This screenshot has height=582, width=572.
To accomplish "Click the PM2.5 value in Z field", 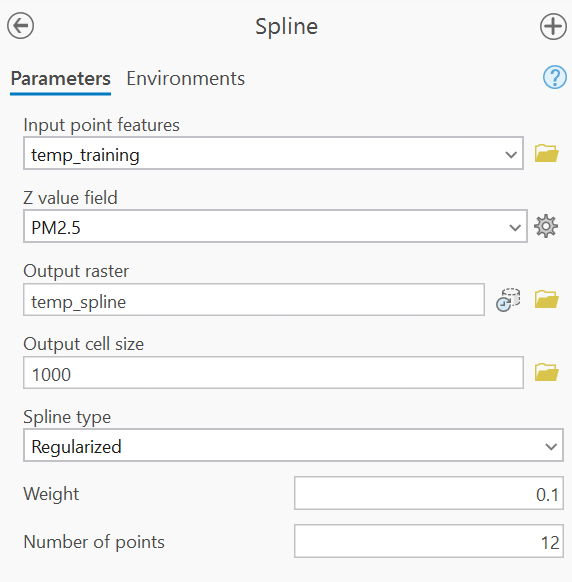I will (56, 228).
